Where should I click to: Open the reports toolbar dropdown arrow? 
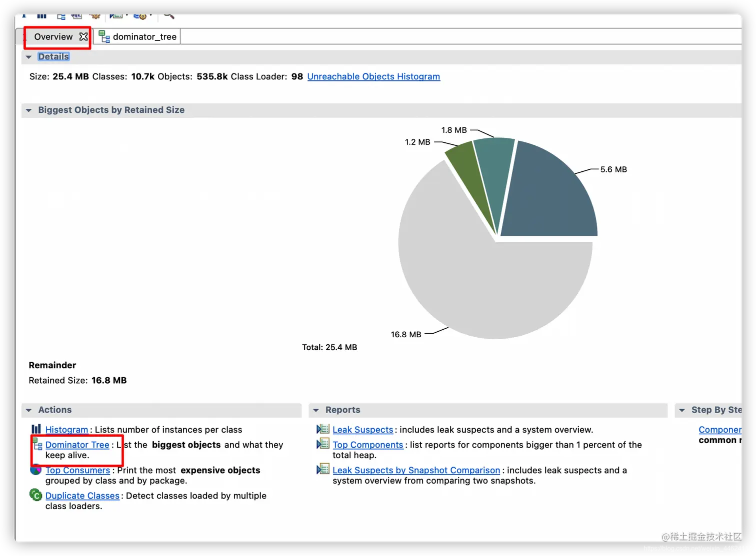(127, 15)
